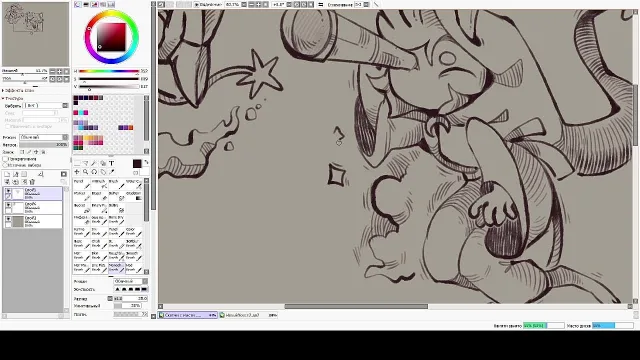Hide the top layer via eye icon
This screenshot has width=640, height=360.
(8, 191)
